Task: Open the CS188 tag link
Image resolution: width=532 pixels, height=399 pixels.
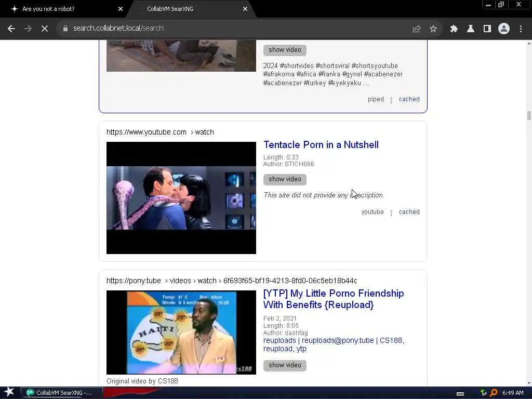Action: pos(391,340)
